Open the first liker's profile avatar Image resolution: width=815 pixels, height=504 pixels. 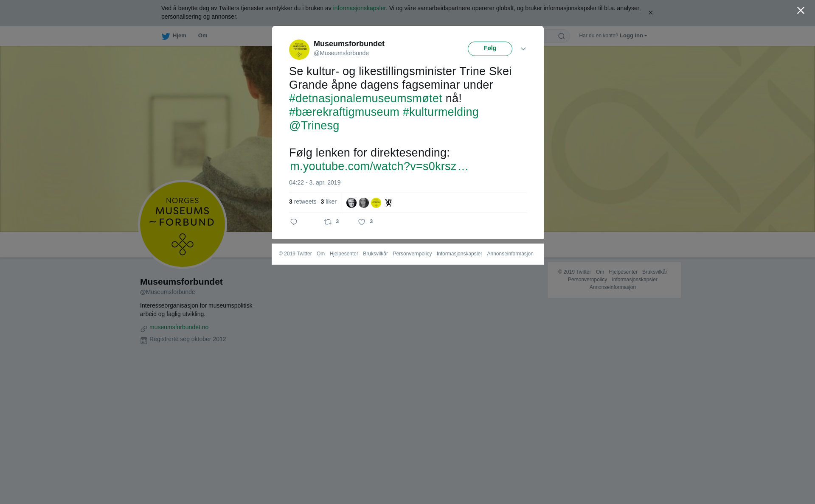click(351, 203)
